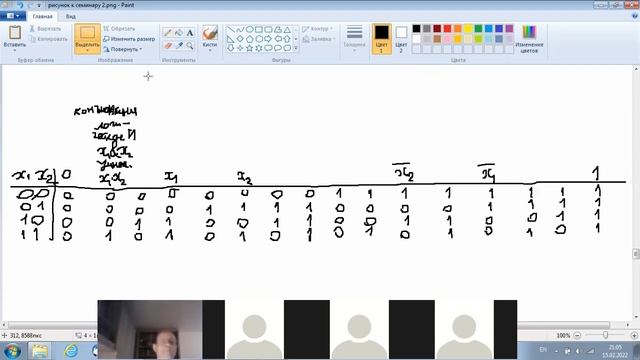The image size is (640, 360).
Task: Switch to the Вид tab
Action: (x=71, y=17)
